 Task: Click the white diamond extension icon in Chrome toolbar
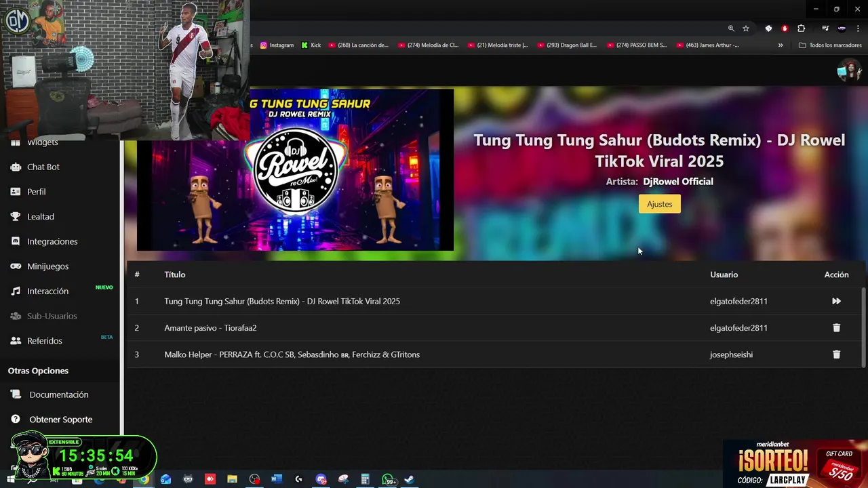(x=768, y=28)
